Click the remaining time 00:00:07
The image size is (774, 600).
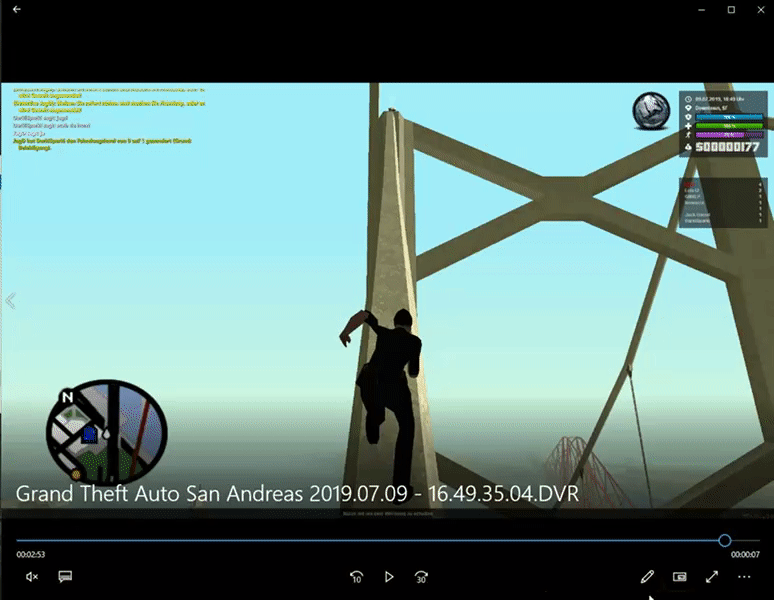click(745, 555)
